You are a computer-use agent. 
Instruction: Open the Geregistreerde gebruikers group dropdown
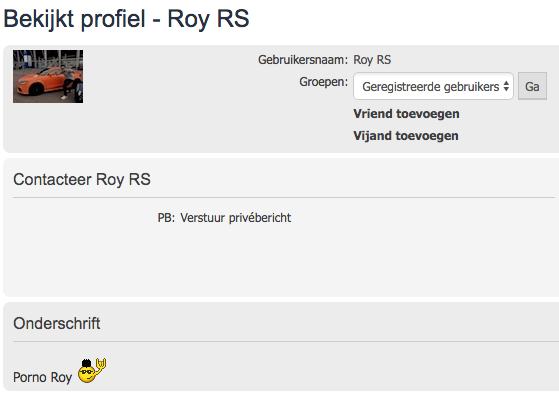tap(433, 86)
